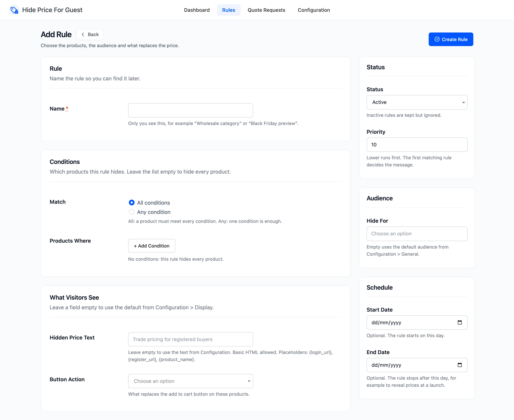514x420 pixels.
Task: Click the Hide Price For Guest logo icon
Action: [x=14, y=10]
